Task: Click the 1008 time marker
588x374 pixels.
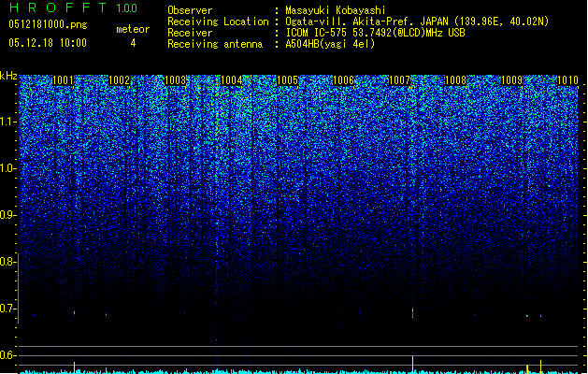Action: click(455, 80)
